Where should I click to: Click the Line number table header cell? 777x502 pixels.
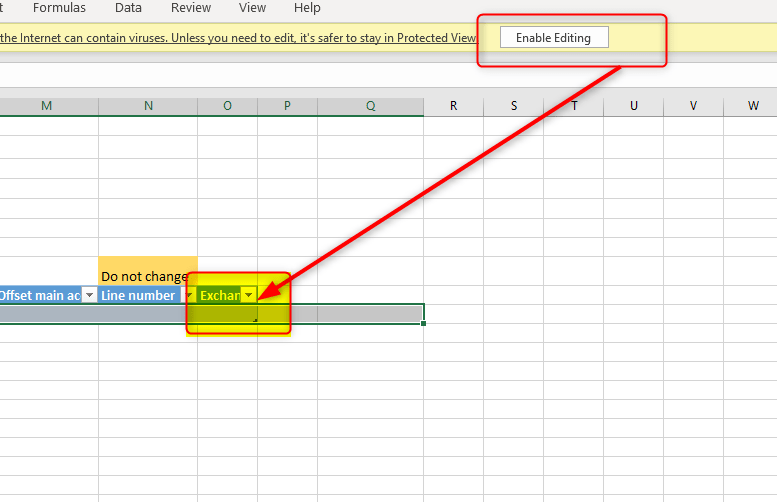click(138, 295)
